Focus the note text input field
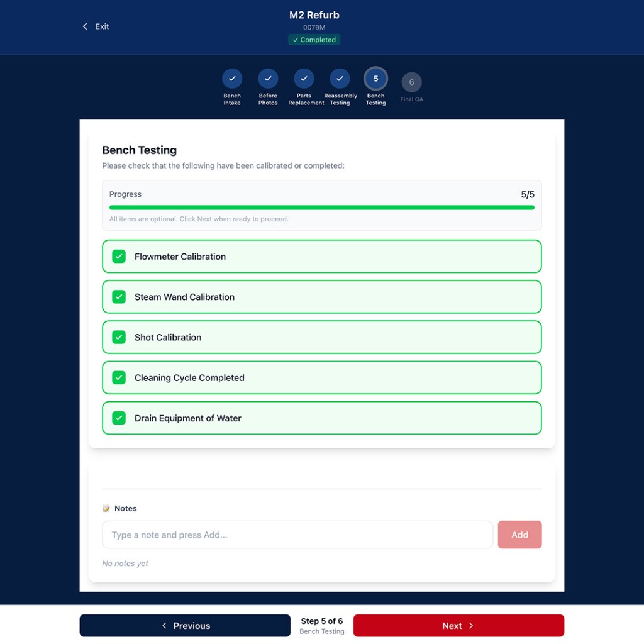 [297, 535]
